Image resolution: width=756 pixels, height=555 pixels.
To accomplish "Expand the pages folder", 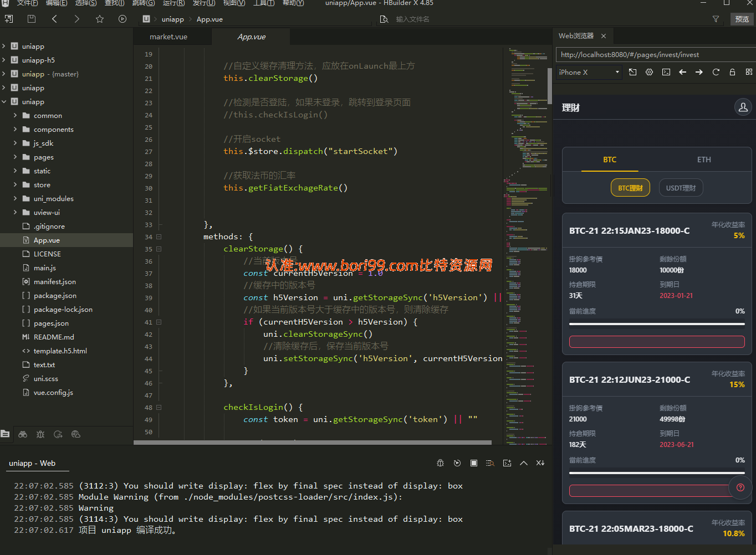I will [15, 157].
